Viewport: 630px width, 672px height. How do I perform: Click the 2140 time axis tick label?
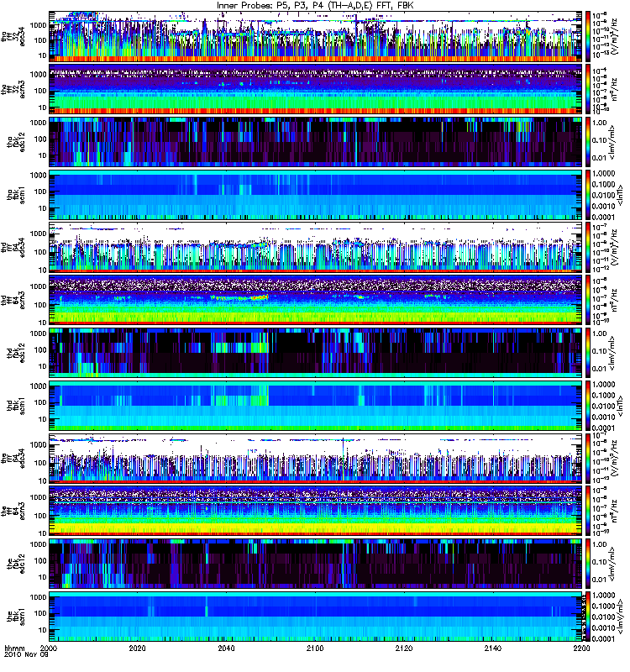coord(492,648)
